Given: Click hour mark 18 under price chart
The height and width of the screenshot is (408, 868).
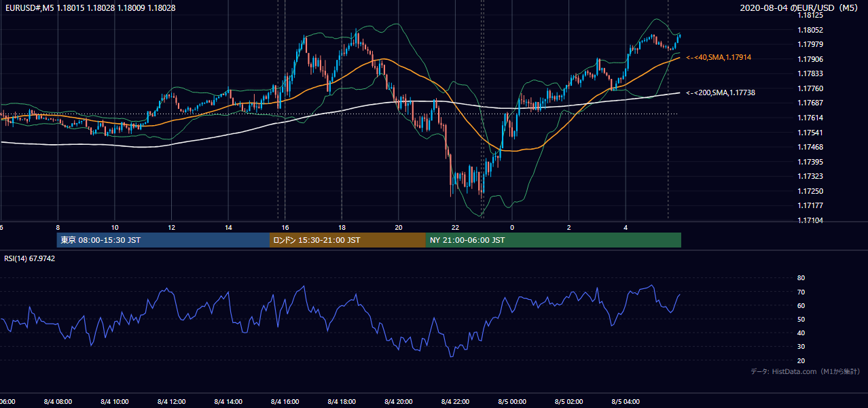Looking at the screenshot, I should 342,228.
